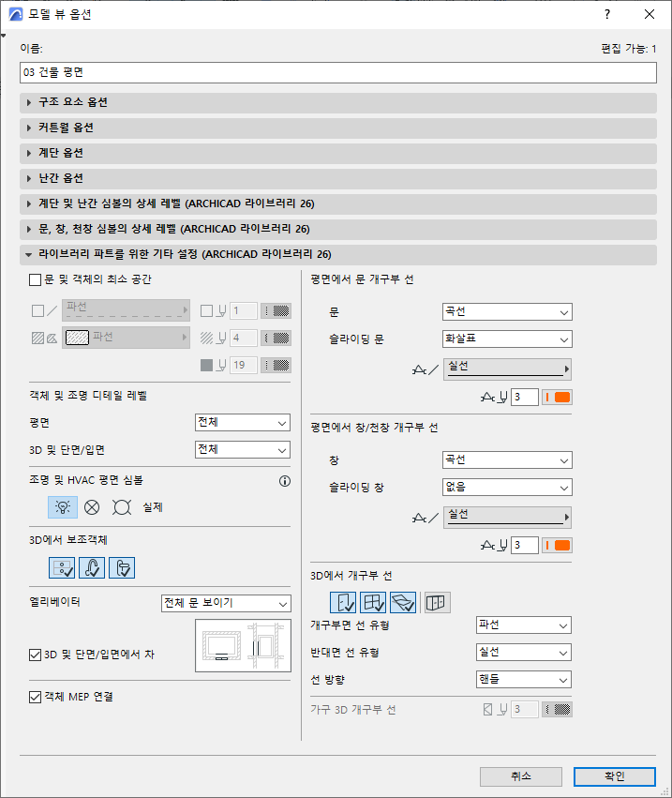This screenshot has width=672, height=798.
Task: Click fill icon next to 파선 fill selector
Action: 45,338
